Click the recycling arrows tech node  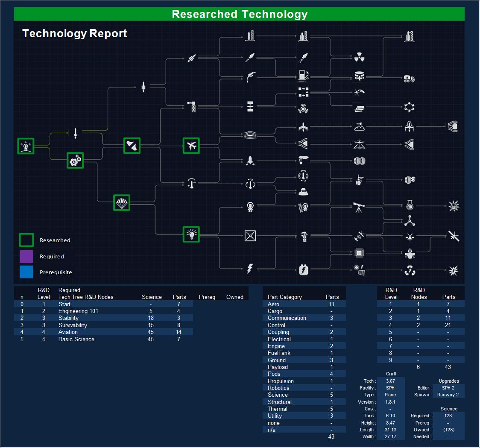click(x=410, y=270)
